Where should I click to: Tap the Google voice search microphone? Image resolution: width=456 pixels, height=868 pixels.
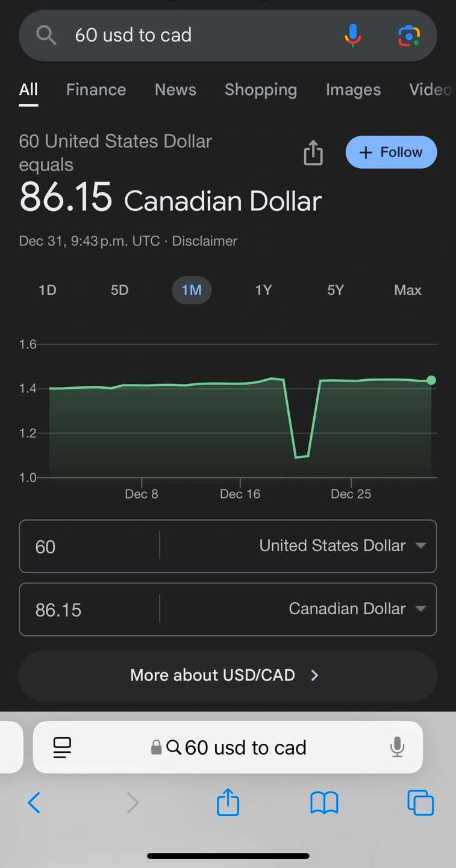point(353,36)
